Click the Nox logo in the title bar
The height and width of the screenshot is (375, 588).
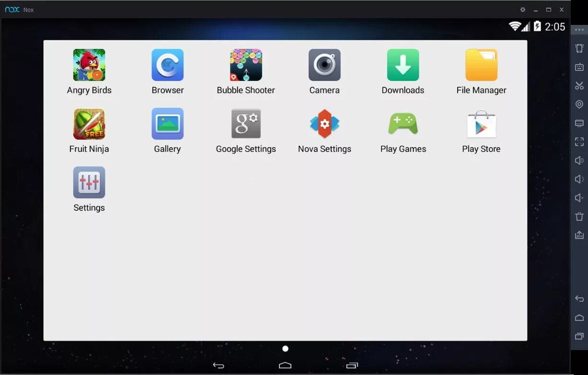(12, 10)
